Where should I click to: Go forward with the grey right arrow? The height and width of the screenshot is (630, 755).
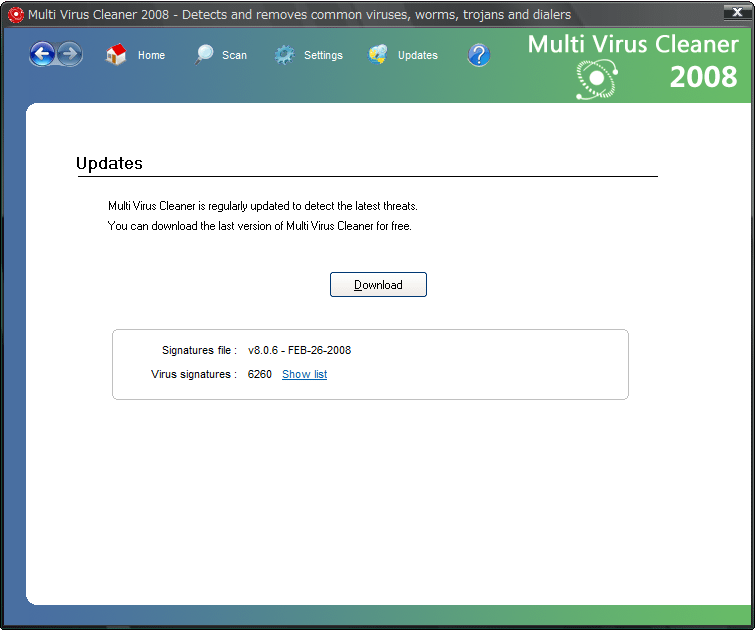(x=70, y=54)
